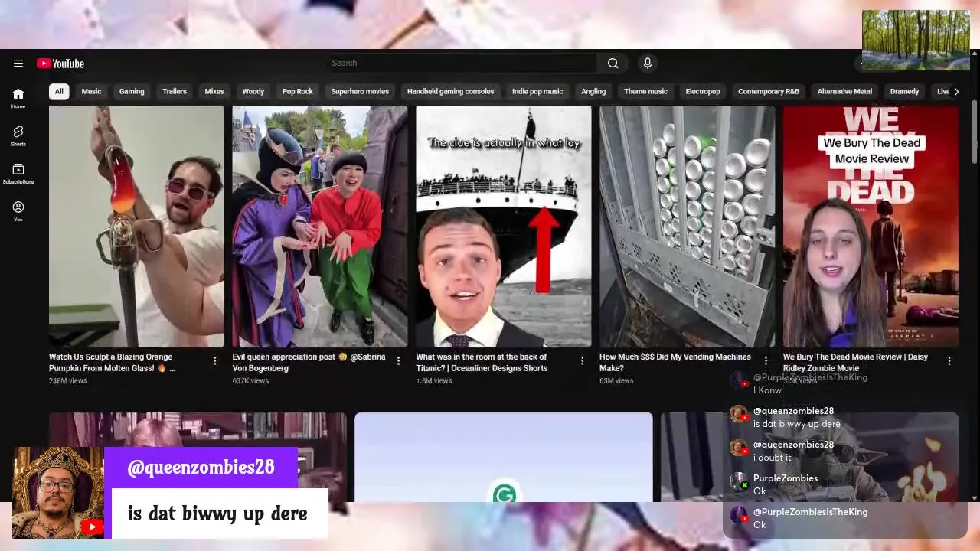Select the Angling filter chip
Image resolution: width=980 pixels, height=551 pixels.
pyautogui.click(x=593, y=91)
